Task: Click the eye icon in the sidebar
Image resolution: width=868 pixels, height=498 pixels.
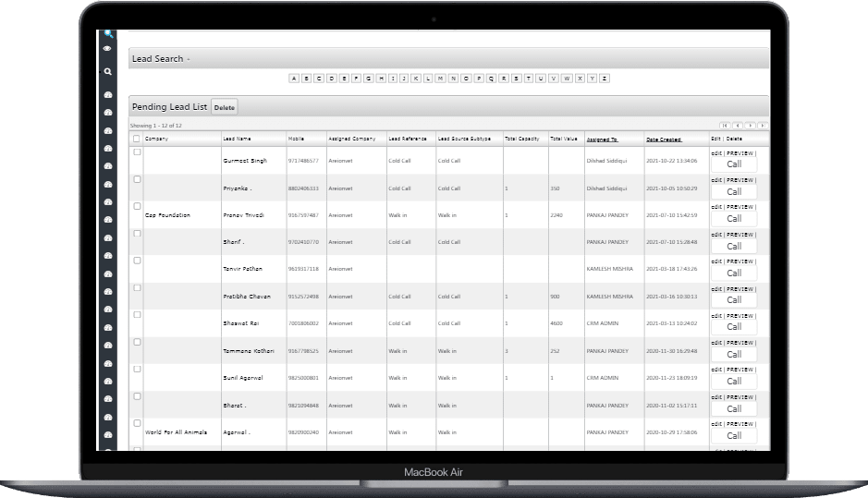Action: point(107,49)
